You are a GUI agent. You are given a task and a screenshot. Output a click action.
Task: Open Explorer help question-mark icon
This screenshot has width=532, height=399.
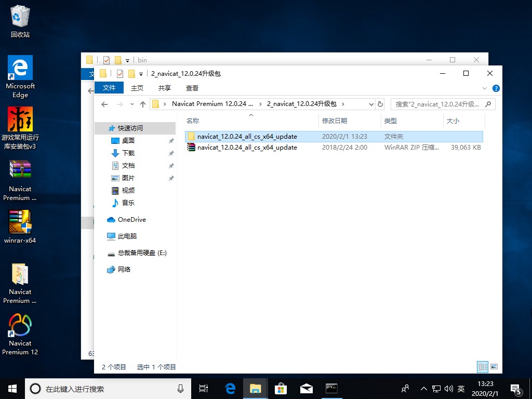coord(496,88)
